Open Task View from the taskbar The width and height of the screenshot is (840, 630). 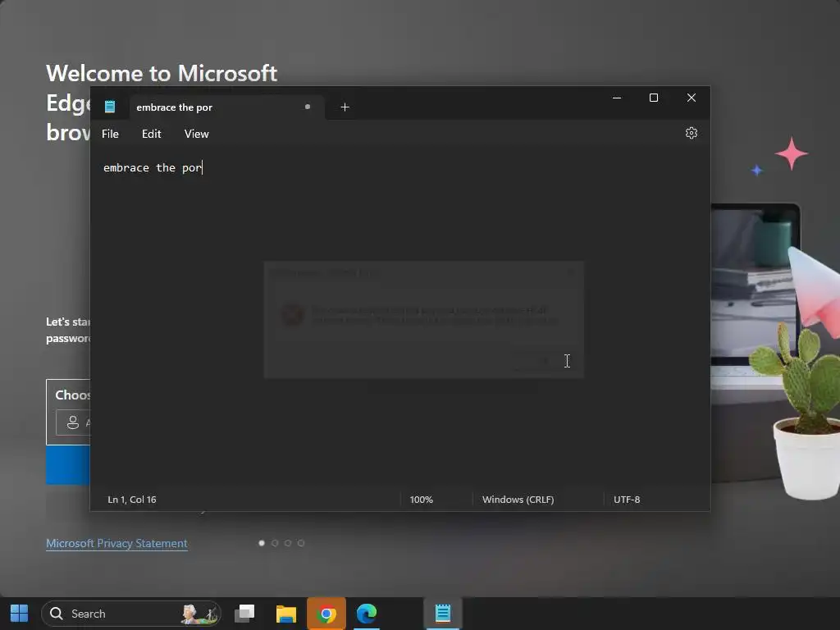pos(244,614)
